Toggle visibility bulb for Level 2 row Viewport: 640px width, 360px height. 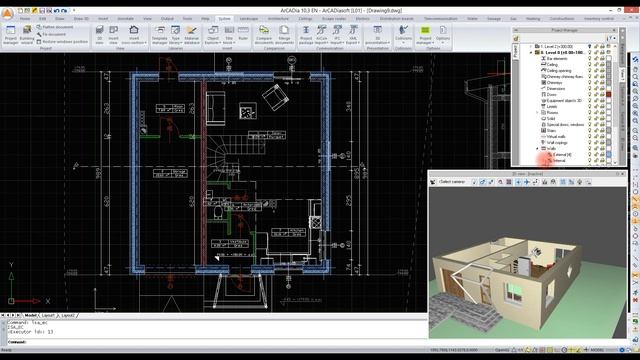[x=589, y=47]
